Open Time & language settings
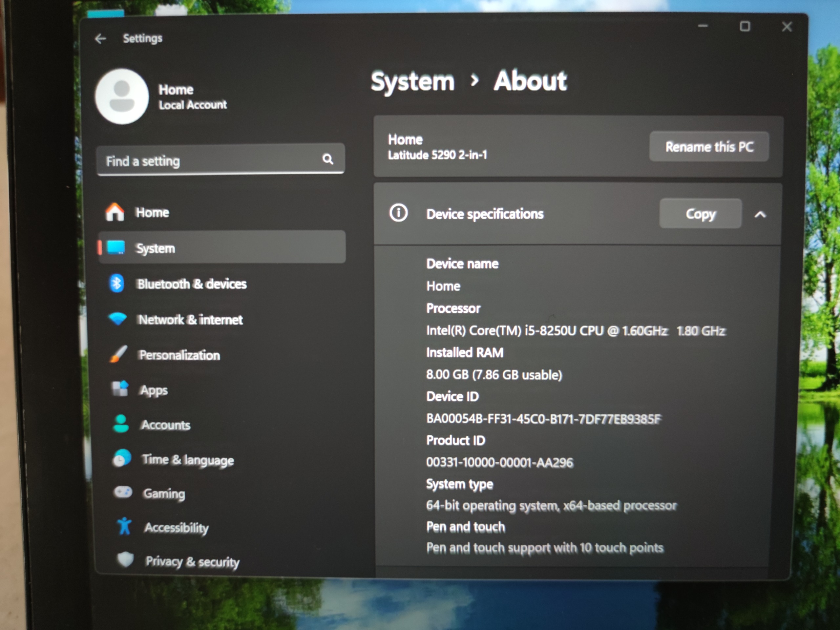This screenshot has height=630, width=840. (188, 460)
